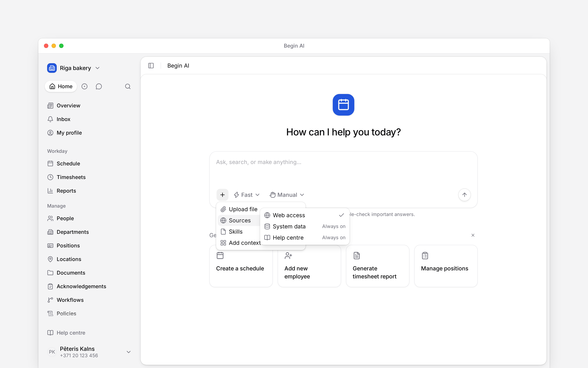Send message with the up-arrow button
The image size is (588, 368).
(464, 195)
